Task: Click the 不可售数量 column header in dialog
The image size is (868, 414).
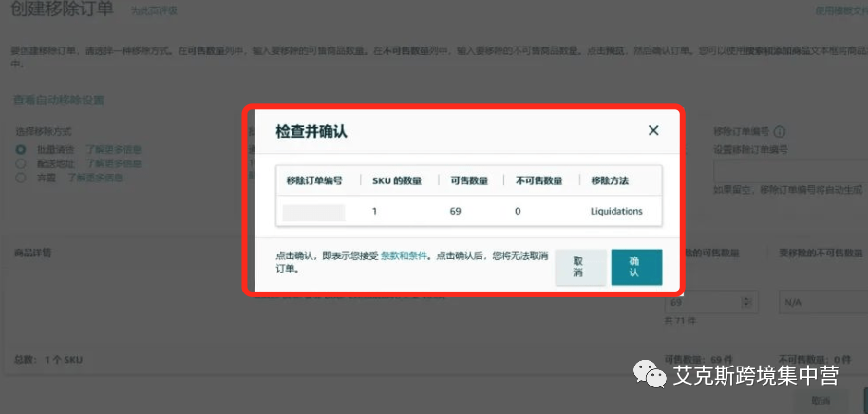Action: [538, 180]
